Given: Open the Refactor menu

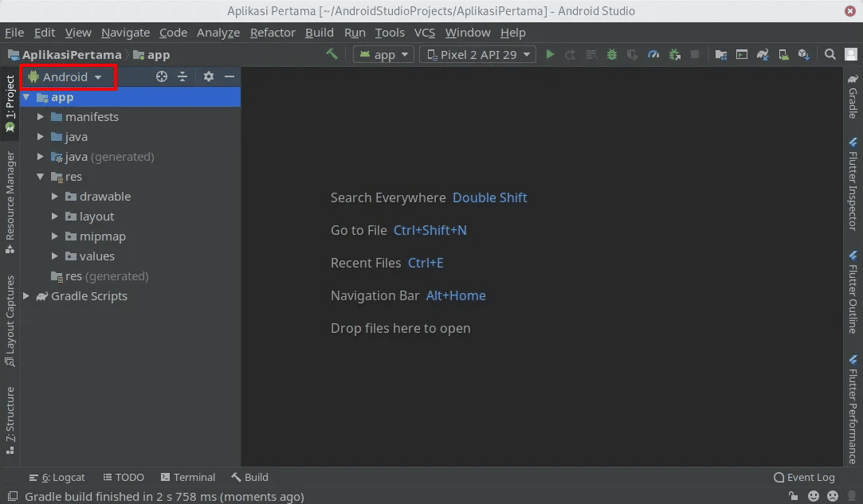Looking at the screenshot, I should [x=273, y=33].
